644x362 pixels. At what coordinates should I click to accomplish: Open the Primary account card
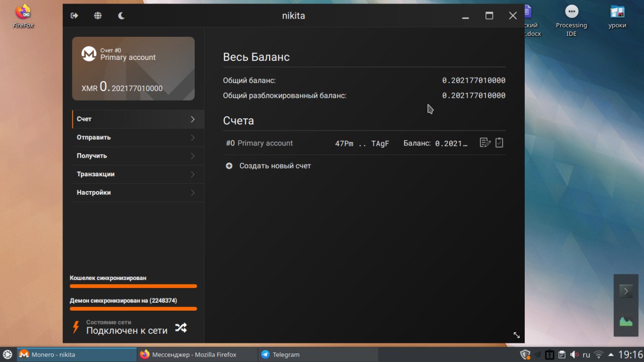point(133,68)
